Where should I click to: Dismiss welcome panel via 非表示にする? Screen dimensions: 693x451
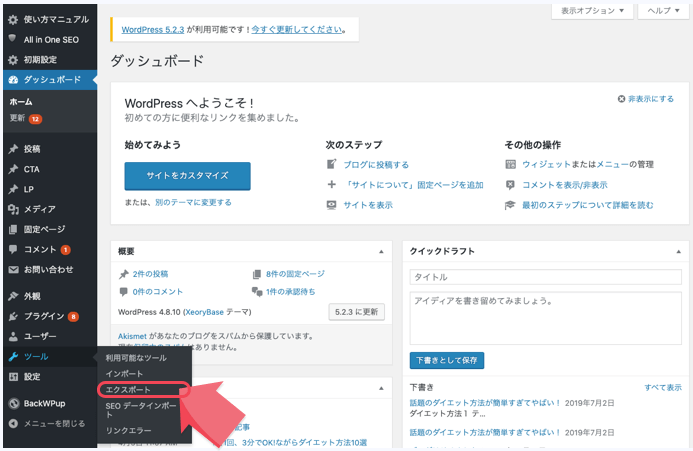pos(646,99)
